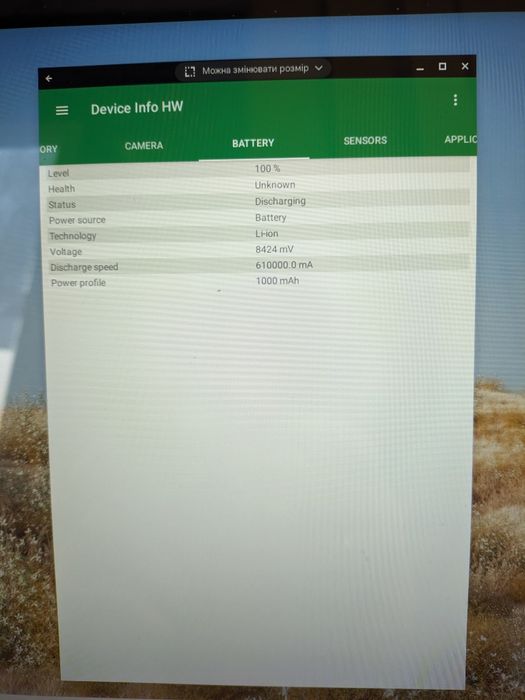This screenshot has width=525, height=700.
Task: Select the Health label
Action: coord(62,189)
